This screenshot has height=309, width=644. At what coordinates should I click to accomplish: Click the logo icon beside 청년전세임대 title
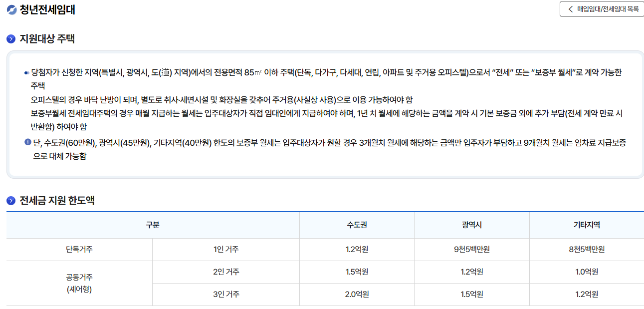click(x=11, y=10)
